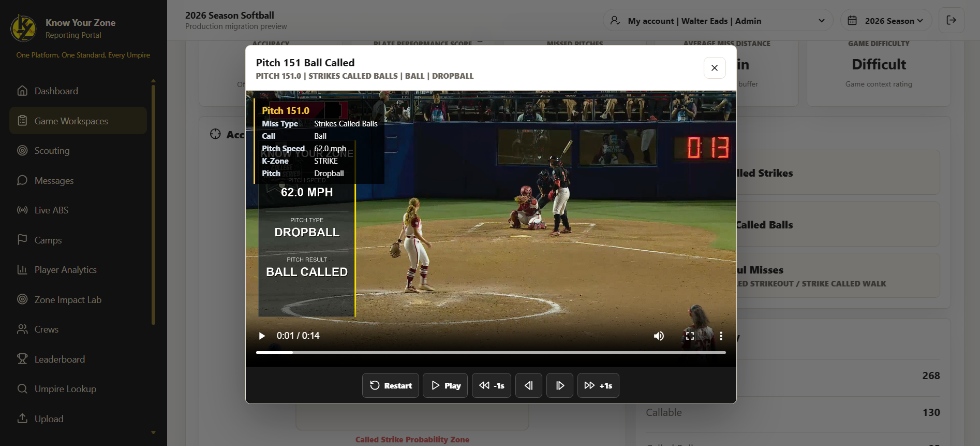
Task: Go to Dashboard
Action: tap(78, 91)
